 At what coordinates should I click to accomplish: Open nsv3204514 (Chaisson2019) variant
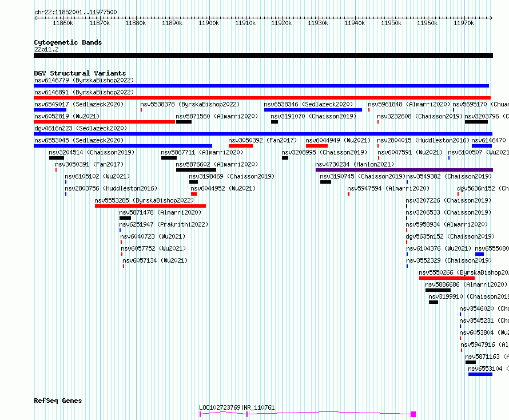[x=92, y=152]
